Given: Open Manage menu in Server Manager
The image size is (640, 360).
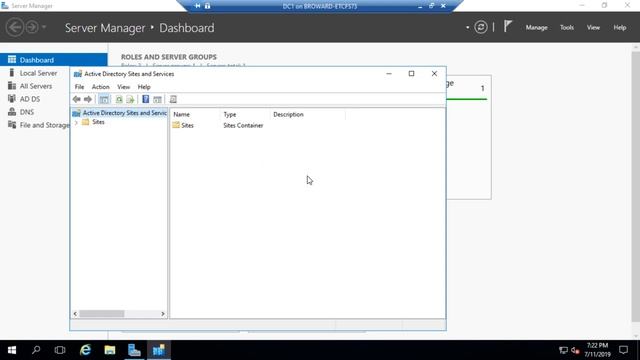Looking at the screenshot, I should tap(536, 27).
